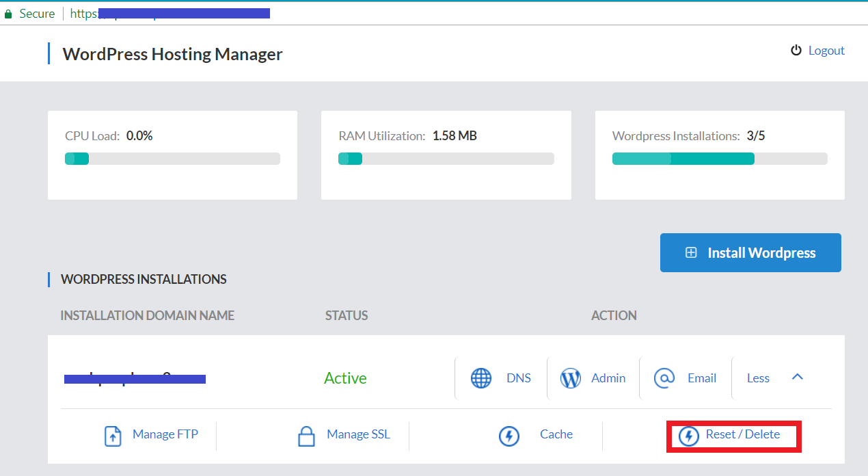Screen dimensions: 868x476
Task: Click the WordPress logo icon
Action: [x=570, y=378]
